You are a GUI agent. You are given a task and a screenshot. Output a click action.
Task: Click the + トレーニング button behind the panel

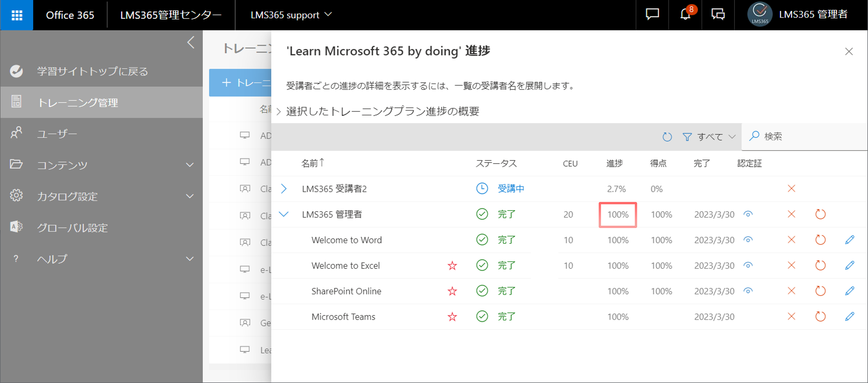[x=240, y=83]
